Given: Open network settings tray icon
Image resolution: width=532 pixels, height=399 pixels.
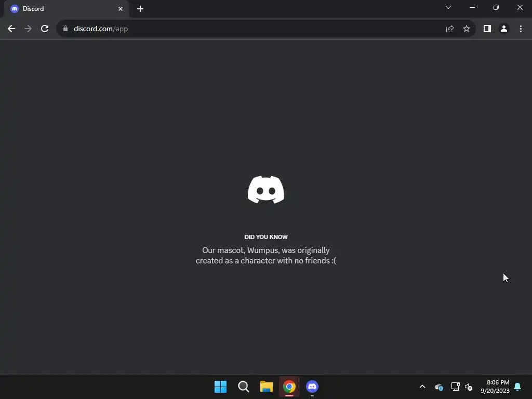Looking at the screenshot, I should [x=455, y=387].
